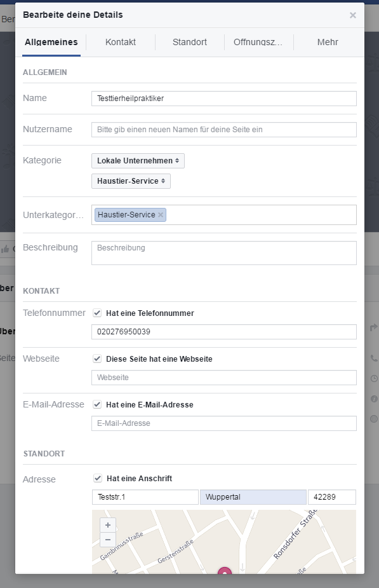Open the Lokale Unternehmen category dropdown
379x588 pixels.
(x=138, y=160)
